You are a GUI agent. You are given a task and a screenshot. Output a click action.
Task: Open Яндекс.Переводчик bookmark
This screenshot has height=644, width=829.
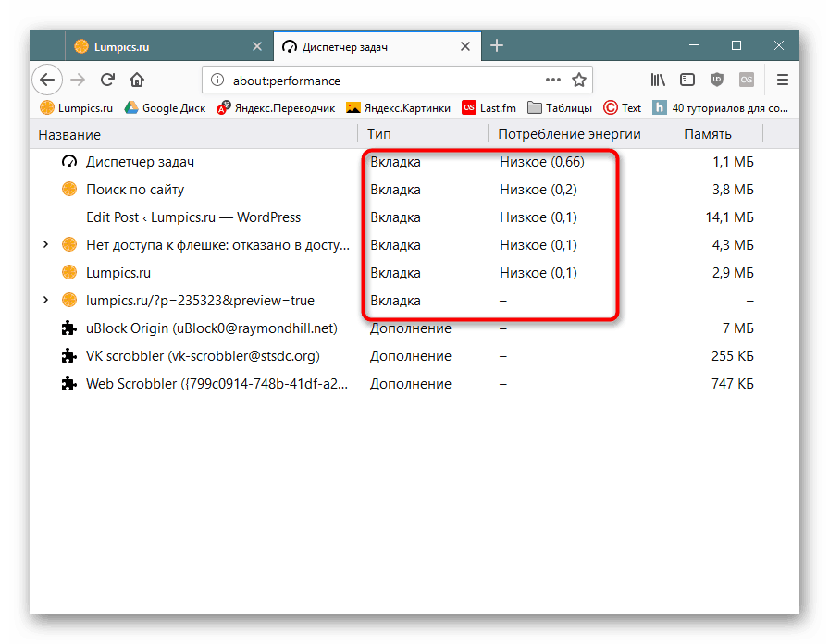(276, 108)
